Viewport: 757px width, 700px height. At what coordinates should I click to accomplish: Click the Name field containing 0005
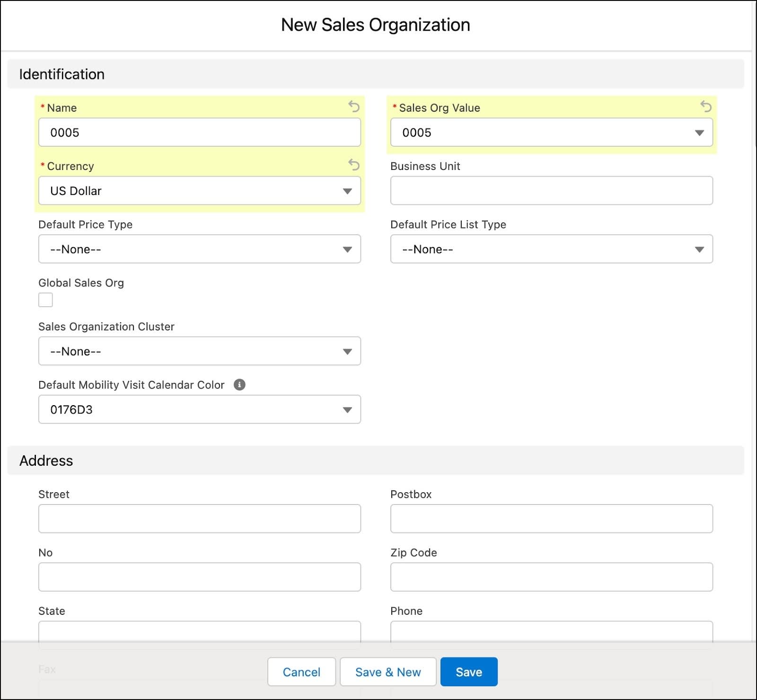click(199, 133)
